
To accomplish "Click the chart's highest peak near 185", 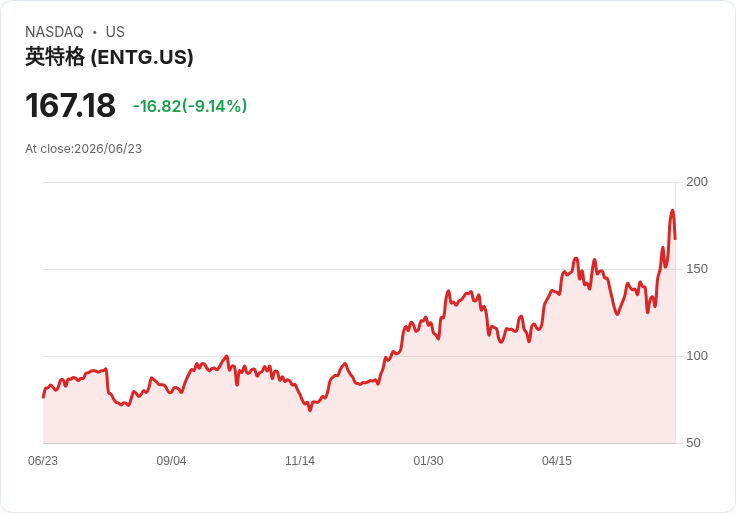I will point(672,211).
